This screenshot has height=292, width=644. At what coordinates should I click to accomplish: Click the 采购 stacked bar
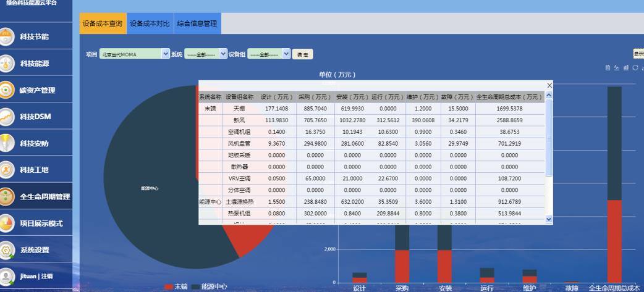[x=402, y=254]
